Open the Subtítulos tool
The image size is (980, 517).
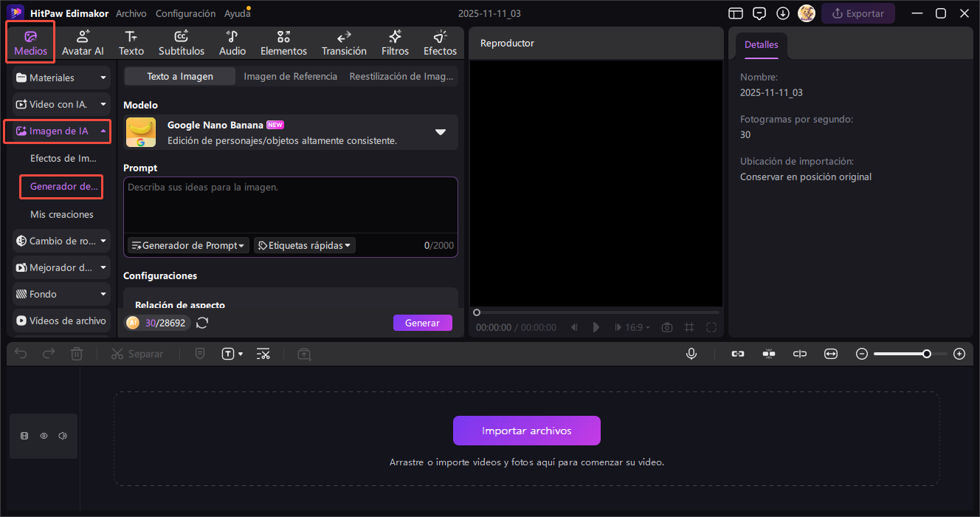pos(182,43)
